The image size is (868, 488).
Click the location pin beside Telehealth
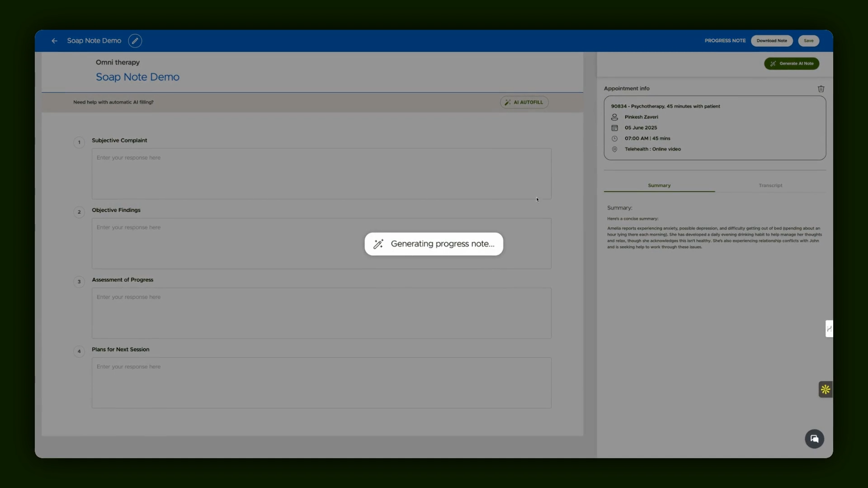(614, 149)
